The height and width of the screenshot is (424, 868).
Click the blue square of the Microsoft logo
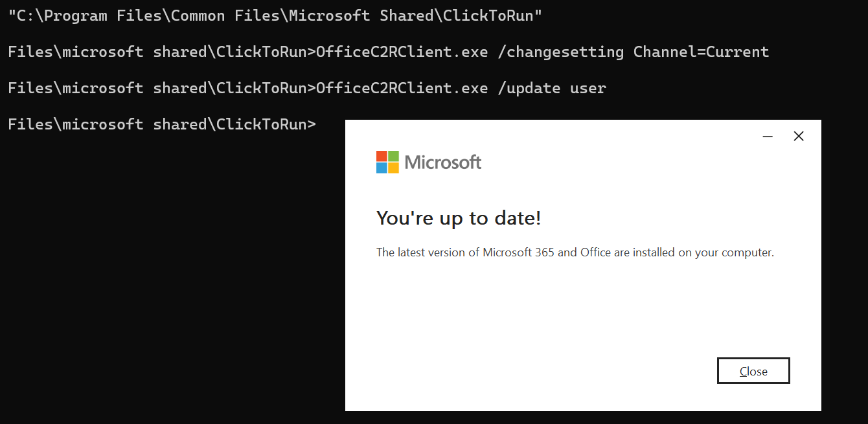point(382,168)
